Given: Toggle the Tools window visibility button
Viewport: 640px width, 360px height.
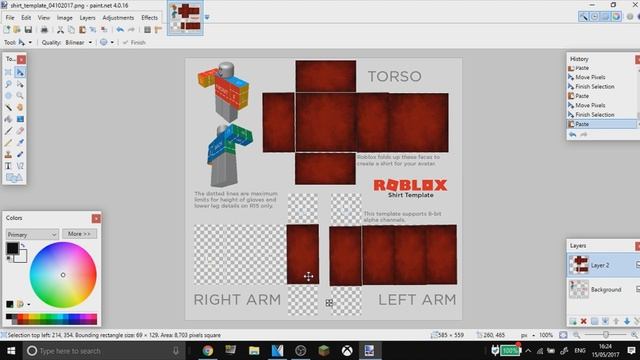Looking at the screenshot, I should click(584, 17).
